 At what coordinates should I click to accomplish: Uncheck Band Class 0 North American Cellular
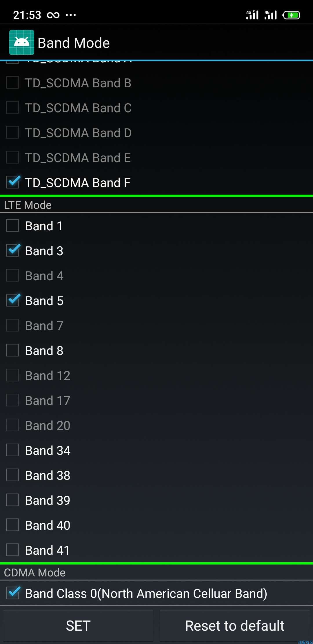(13, 593)
